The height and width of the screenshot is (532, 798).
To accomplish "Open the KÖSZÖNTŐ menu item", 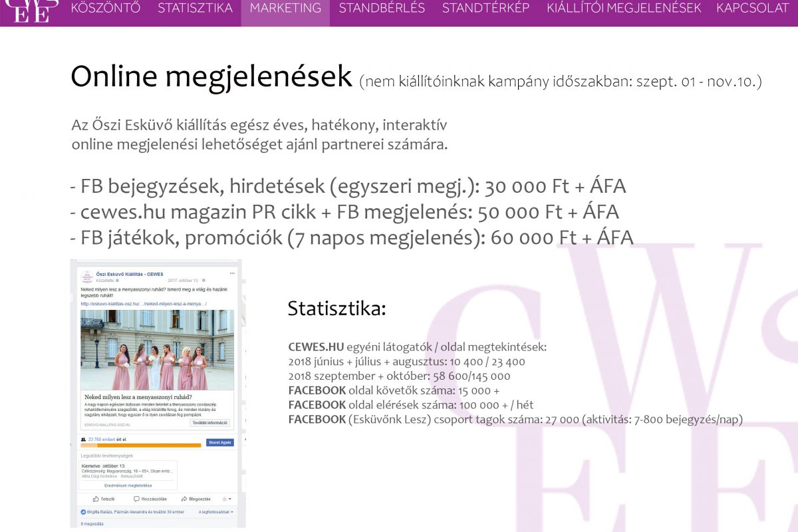I will tap(106, 9).
